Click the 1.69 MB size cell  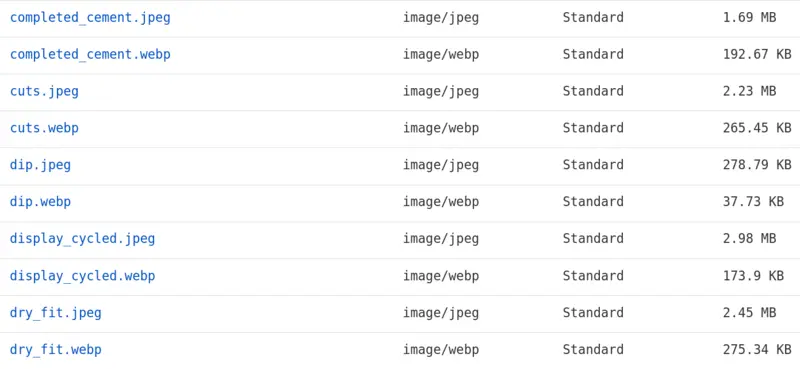(749, 18)
